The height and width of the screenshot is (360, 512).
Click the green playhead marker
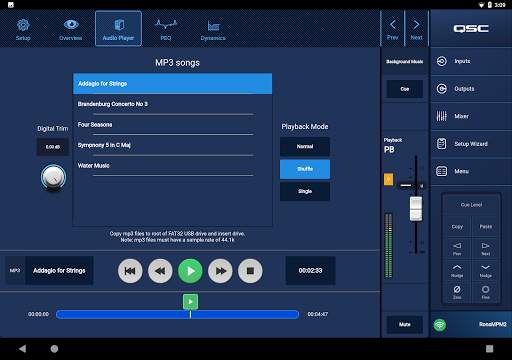[x=190, y=302]
